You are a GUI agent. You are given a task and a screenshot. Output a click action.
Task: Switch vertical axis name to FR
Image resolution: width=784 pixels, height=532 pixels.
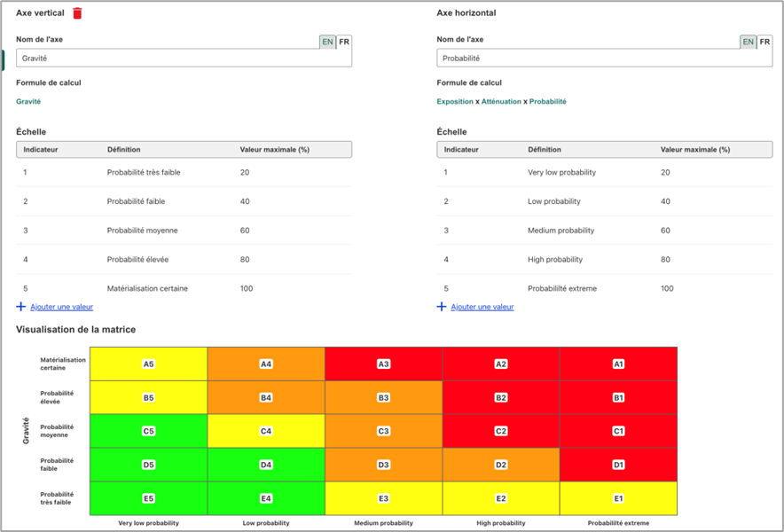(344, 42)
